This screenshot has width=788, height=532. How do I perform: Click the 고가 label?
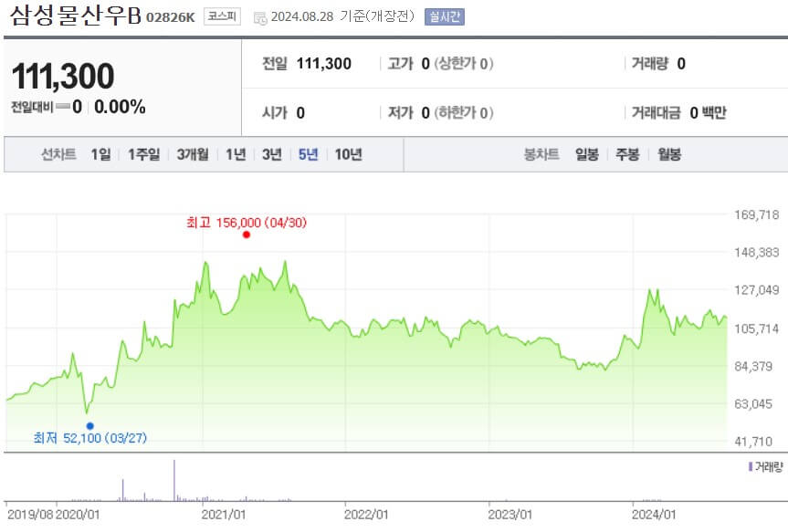[401, 64]
